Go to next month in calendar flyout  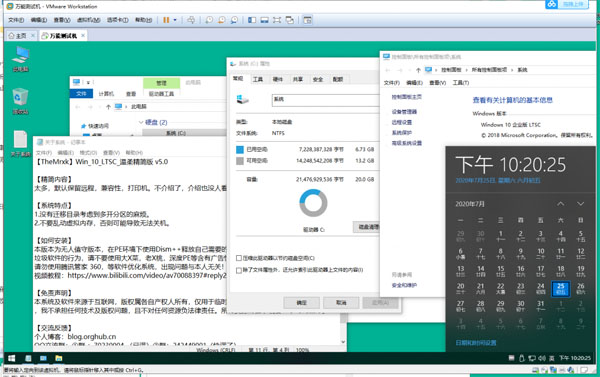click(580, 204)
